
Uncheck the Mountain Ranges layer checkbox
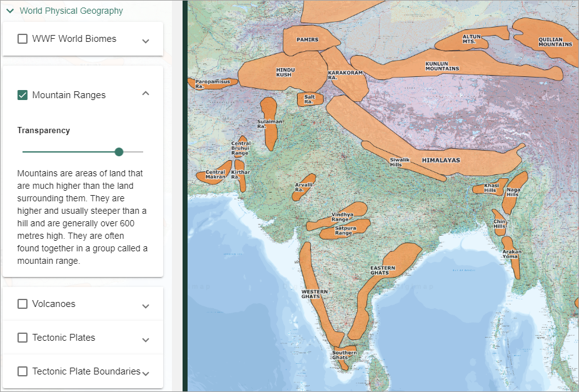(23, 95)
